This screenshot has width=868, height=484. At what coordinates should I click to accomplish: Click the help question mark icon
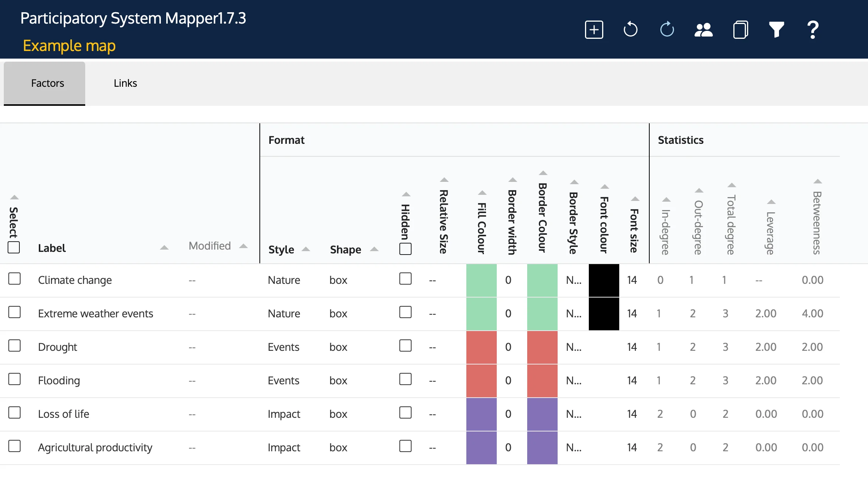point(813,29)
